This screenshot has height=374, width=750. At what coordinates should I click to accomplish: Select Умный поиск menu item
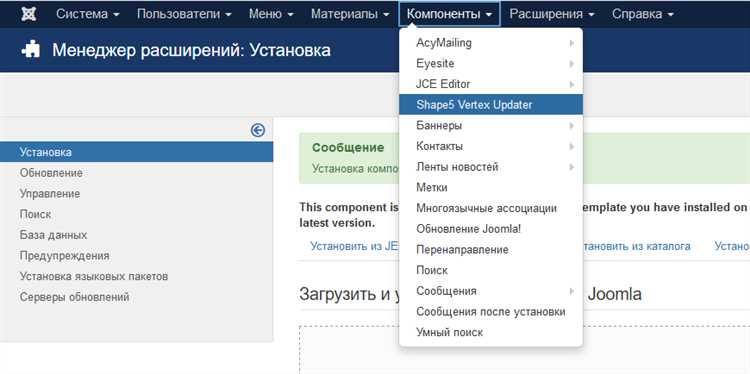tap(491, 332)
